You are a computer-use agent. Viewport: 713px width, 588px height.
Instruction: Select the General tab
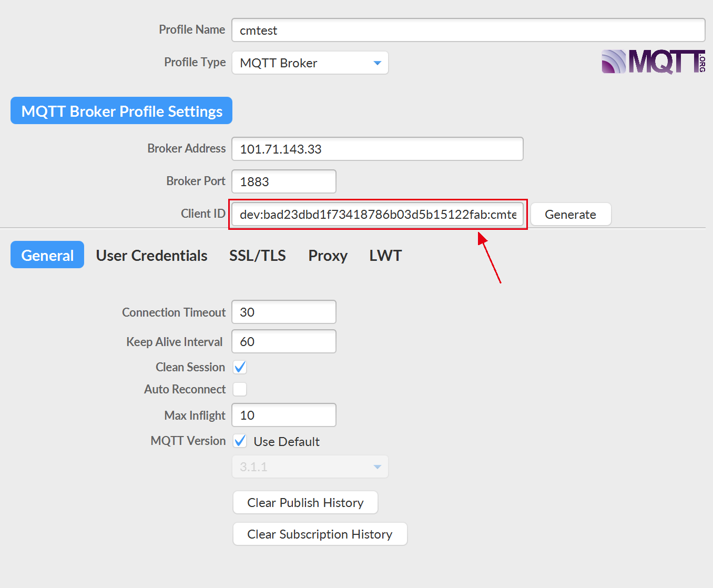coord(47,255)
